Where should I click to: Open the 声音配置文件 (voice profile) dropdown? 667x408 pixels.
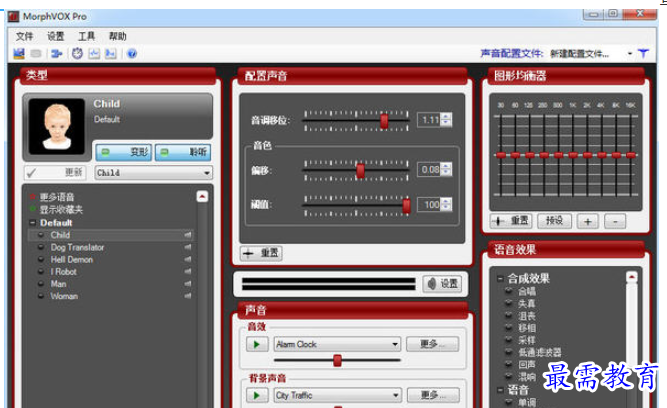click(x=630, y=54)
